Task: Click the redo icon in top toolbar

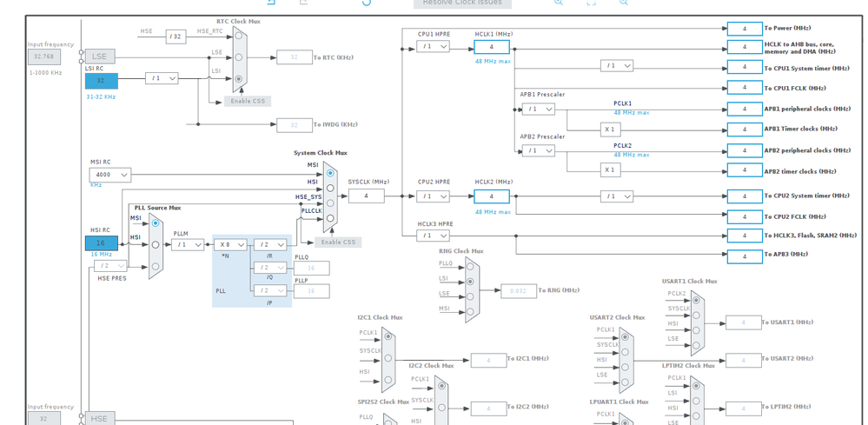Action: pyautogui.click(x=303, y=3)
